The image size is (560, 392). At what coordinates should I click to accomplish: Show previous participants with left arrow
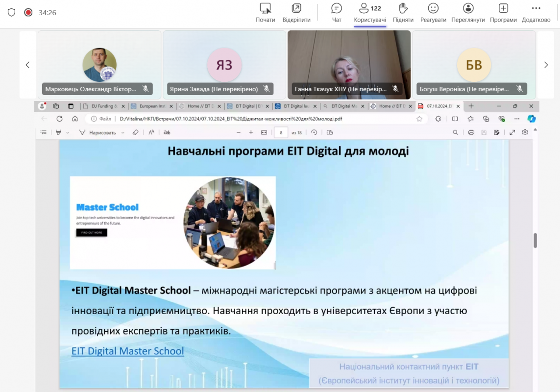[28, 65]
